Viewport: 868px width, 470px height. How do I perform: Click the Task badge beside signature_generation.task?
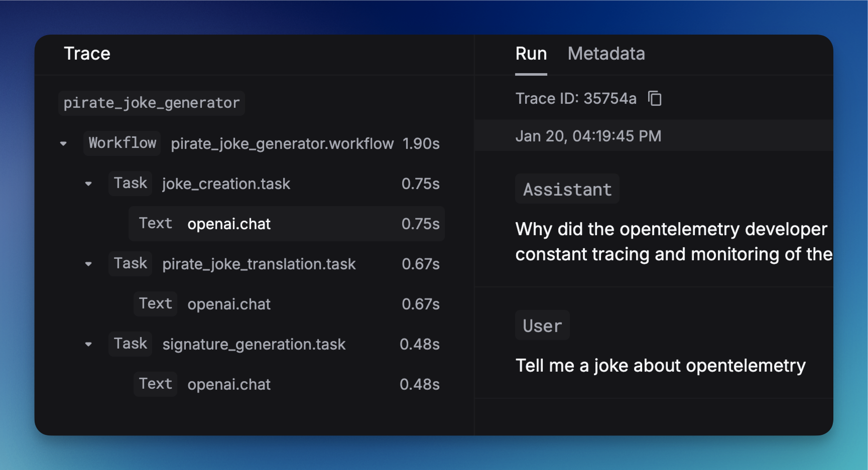tap(130, 344)
